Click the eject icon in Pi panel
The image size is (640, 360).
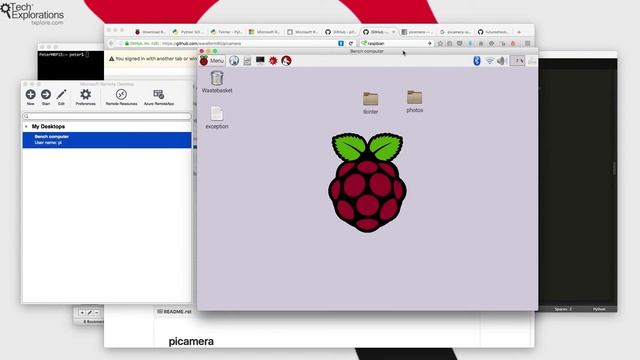point(532,61)
